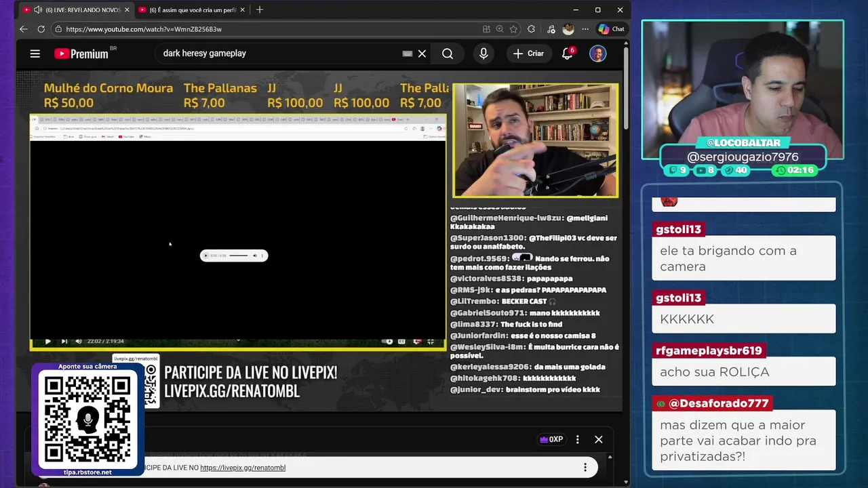
Task: Switch to the 'É assim que você cria um perfil' tab
Action: 193,10
